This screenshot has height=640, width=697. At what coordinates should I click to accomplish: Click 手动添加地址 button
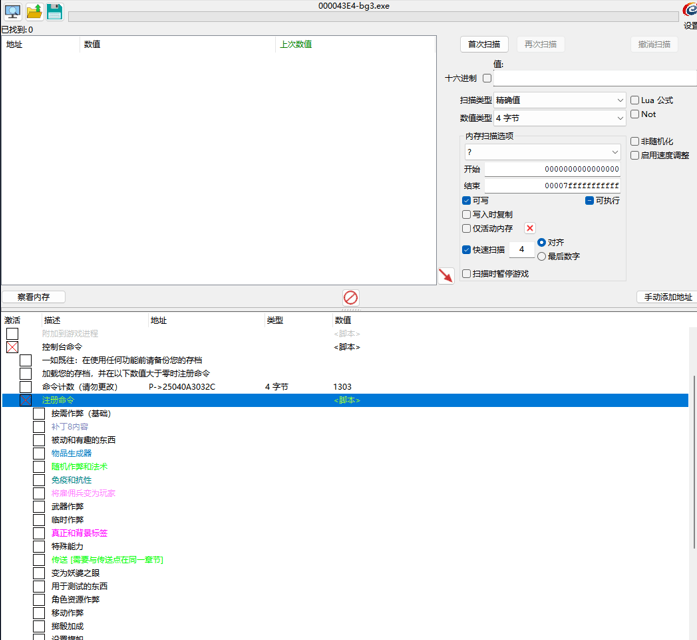(668, 297)
